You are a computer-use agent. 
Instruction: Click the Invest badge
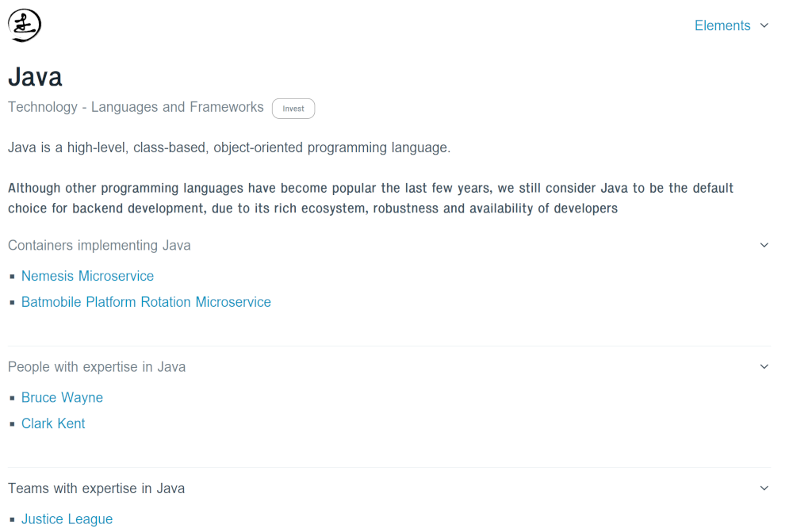coord(293,109)
